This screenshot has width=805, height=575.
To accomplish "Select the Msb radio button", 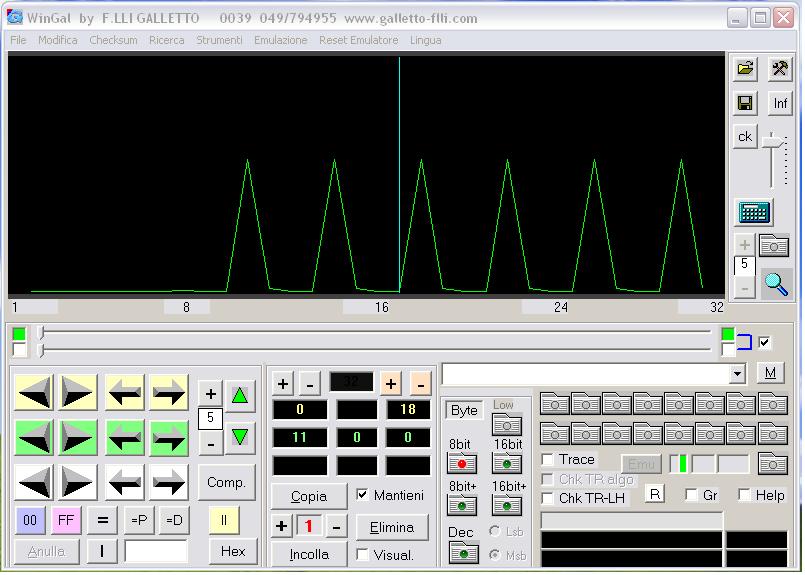I will (x=495, y=555).
